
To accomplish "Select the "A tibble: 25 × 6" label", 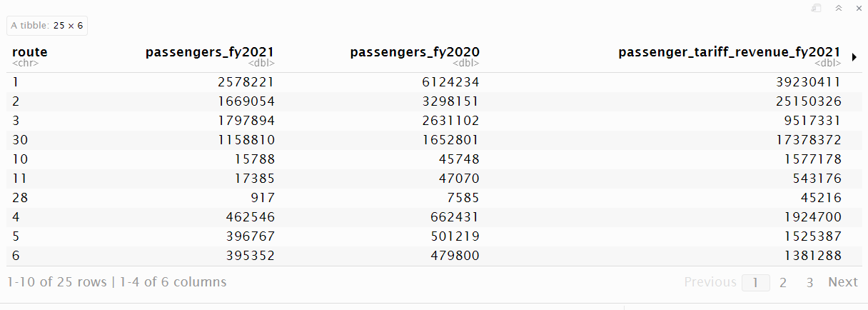I will [47, 25].
